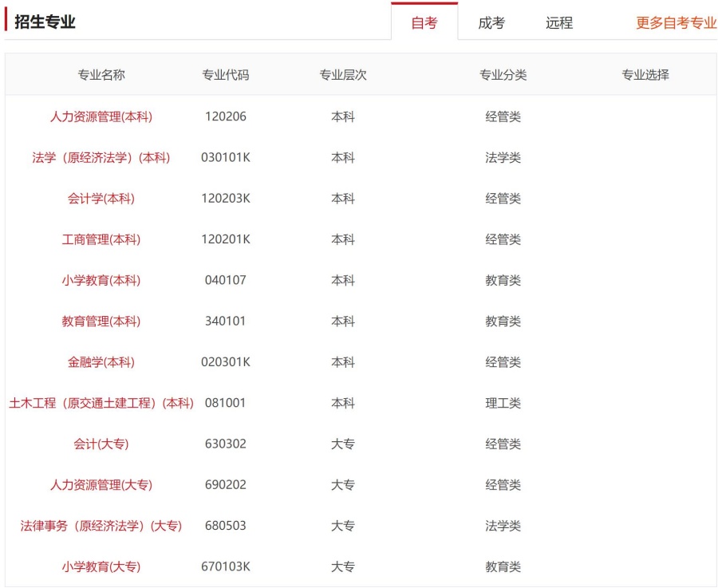Select major code 340101

(225, 321)
